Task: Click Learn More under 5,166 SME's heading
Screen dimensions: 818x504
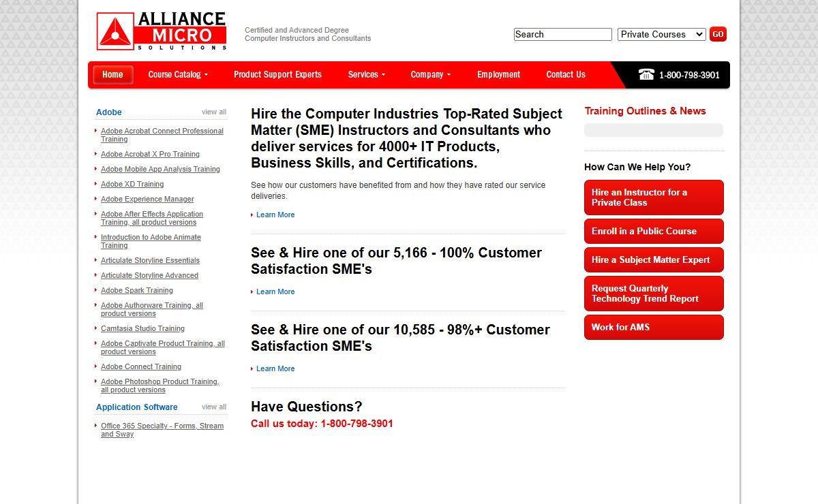Action: pyautogui.click(x=275, y=292)
